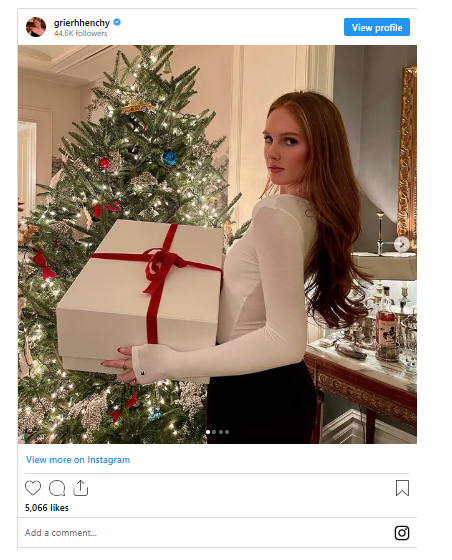452x560 pixels.
Task: Open grierhhenchy profile picture avatar
Action: coord(36,27)
